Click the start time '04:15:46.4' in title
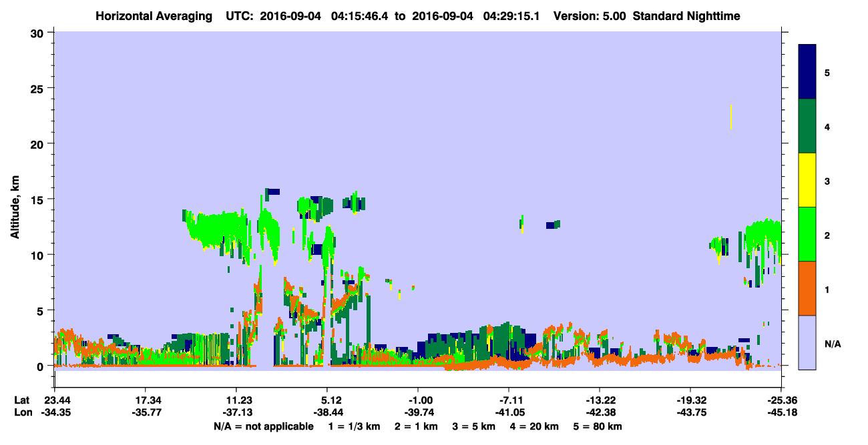The image size is (868, 445). [360, 15]
